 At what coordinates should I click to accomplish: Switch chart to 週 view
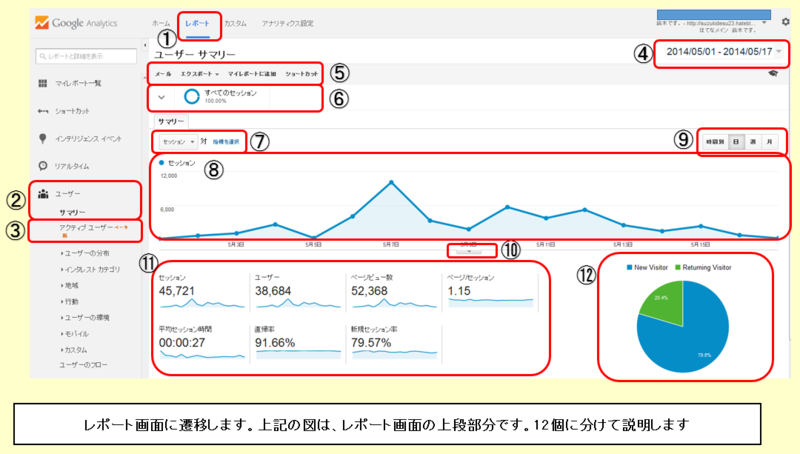click(753, 142)
